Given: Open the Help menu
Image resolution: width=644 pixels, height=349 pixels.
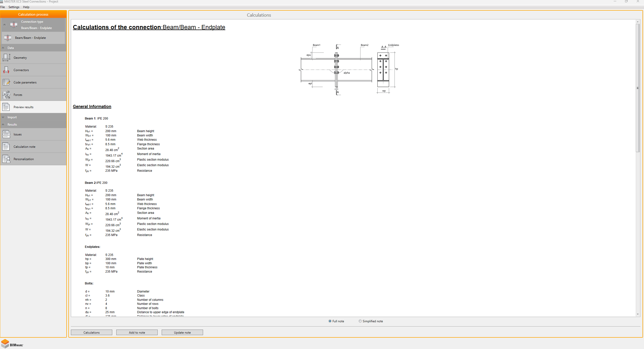Looking at the screenshot, I should click(26, 7).
